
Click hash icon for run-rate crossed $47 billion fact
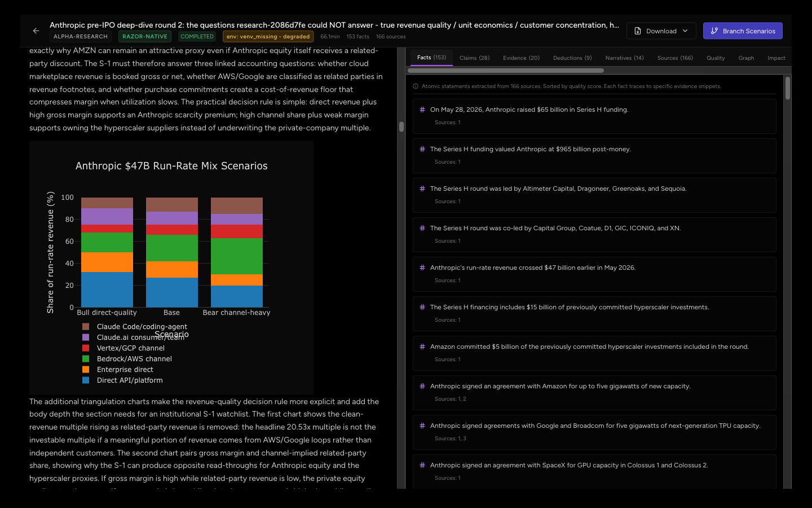click(x=422, y=268)
